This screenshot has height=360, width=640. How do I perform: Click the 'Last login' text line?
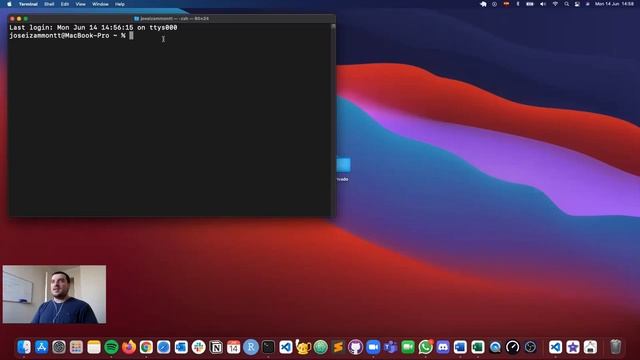pos(93,28)
